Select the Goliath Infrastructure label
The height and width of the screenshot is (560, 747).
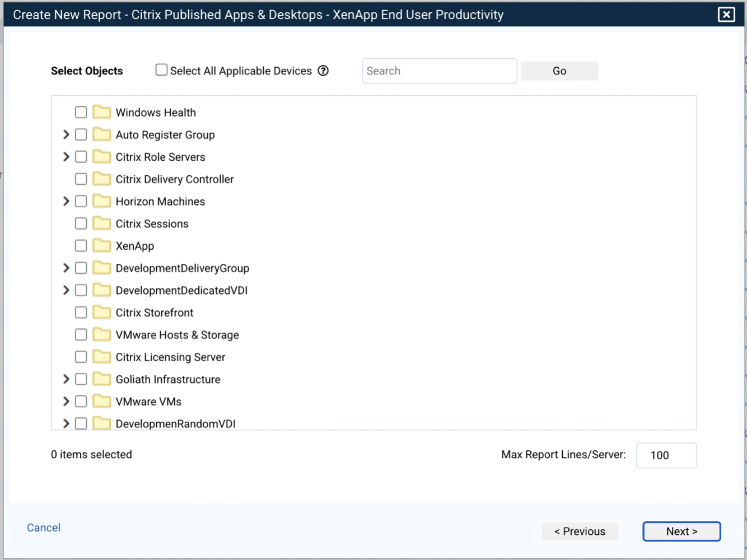pyautogui.click(x=168, y=379)
